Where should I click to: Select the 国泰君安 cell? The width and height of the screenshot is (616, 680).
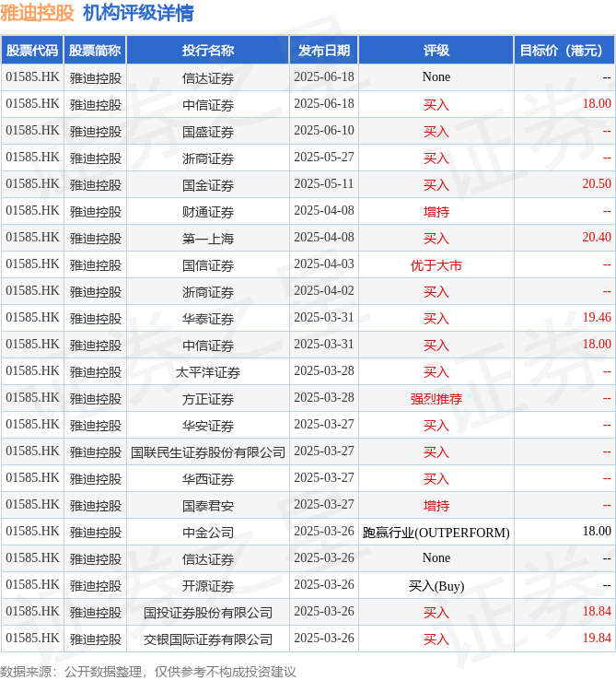pos(208,505)
